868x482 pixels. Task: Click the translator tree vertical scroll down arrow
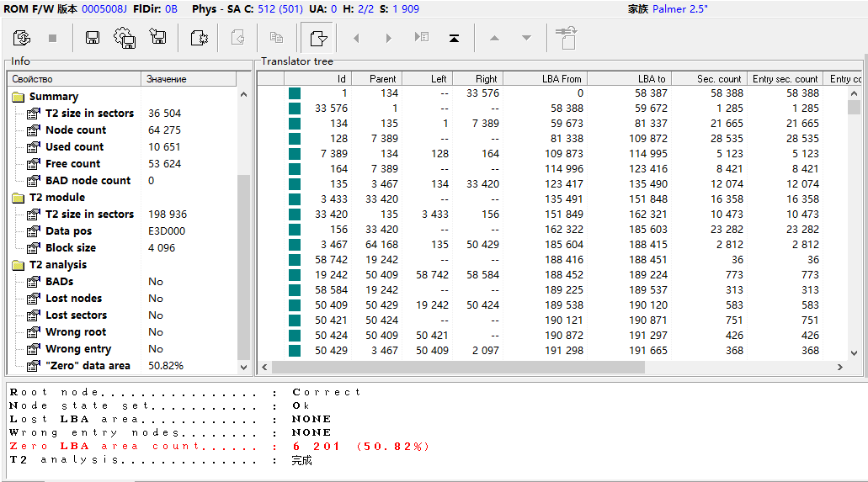(855, 353)
